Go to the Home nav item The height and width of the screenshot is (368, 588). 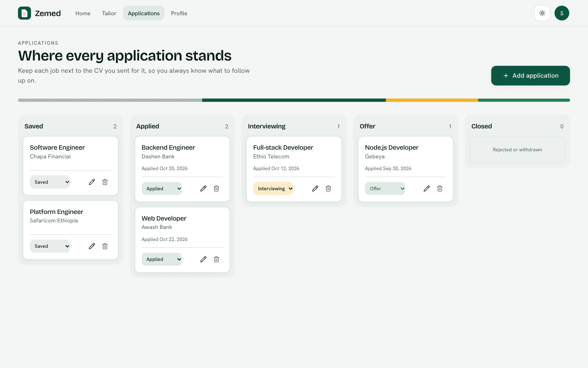[x=83, y=13]
